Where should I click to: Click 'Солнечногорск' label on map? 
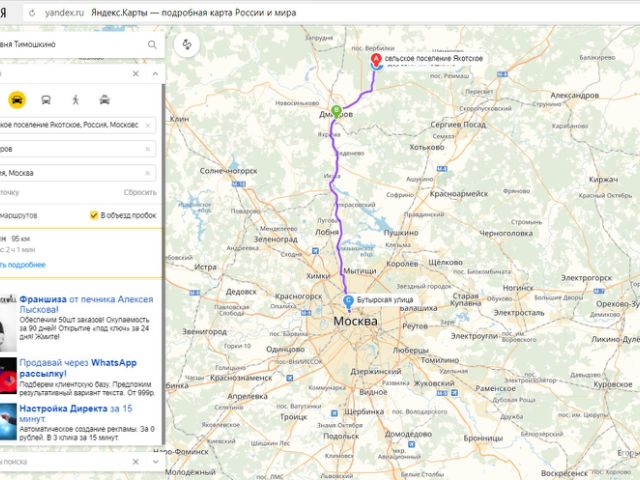coord(229,171)
